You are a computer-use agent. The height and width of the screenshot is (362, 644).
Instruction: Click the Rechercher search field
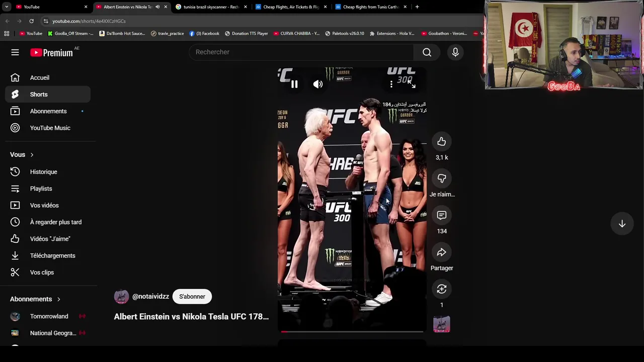301,52
